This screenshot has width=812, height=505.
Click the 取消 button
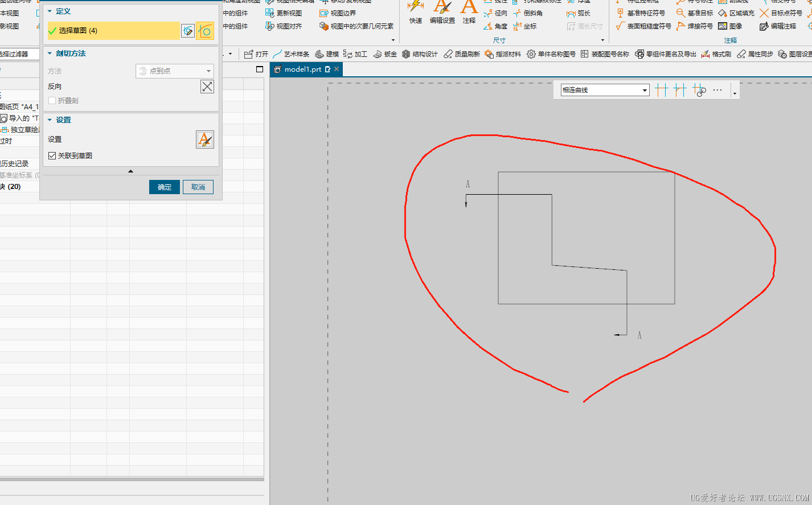(198, 187)
